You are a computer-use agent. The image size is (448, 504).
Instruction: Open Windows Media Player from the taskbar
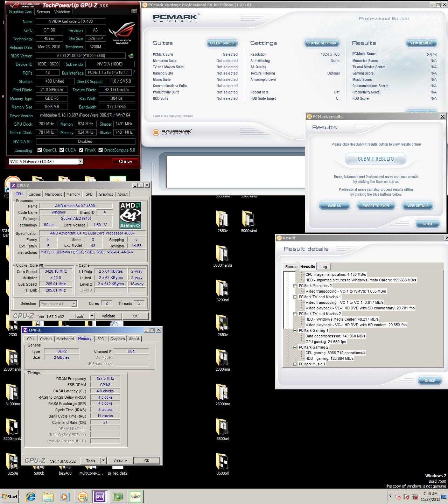click(x=65, y=496)
